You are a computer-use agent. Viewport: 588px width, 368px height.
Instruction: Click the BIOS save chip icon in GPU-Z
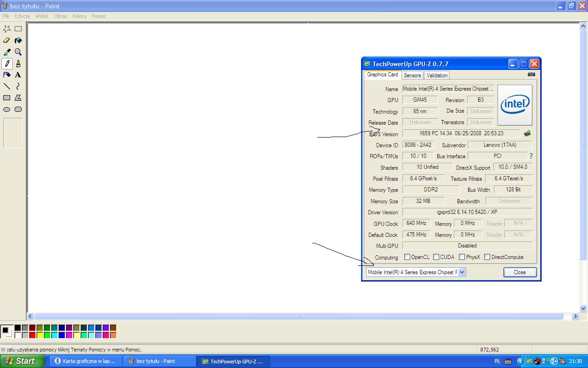click(527, 133)
